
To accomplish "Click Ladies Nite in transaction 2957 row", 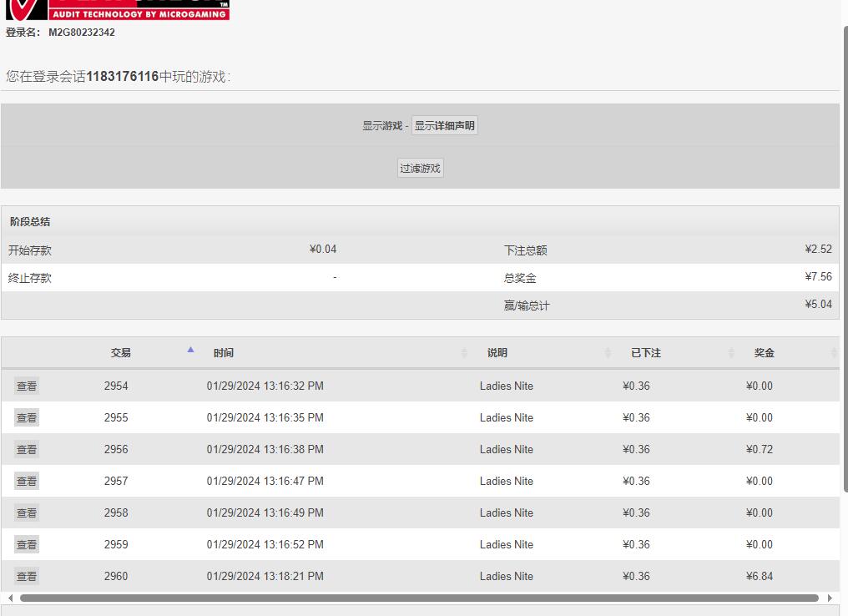I will tap(506, 482).
